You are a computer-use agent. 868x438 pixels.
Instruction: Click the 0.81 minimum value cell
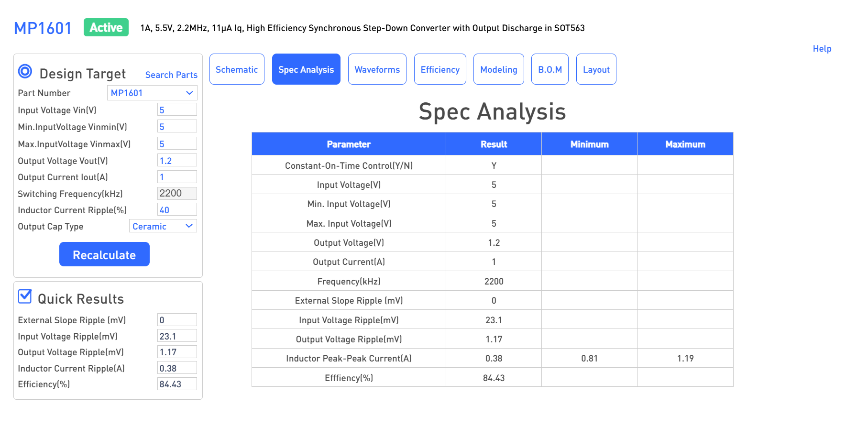[x=589, y=358]
